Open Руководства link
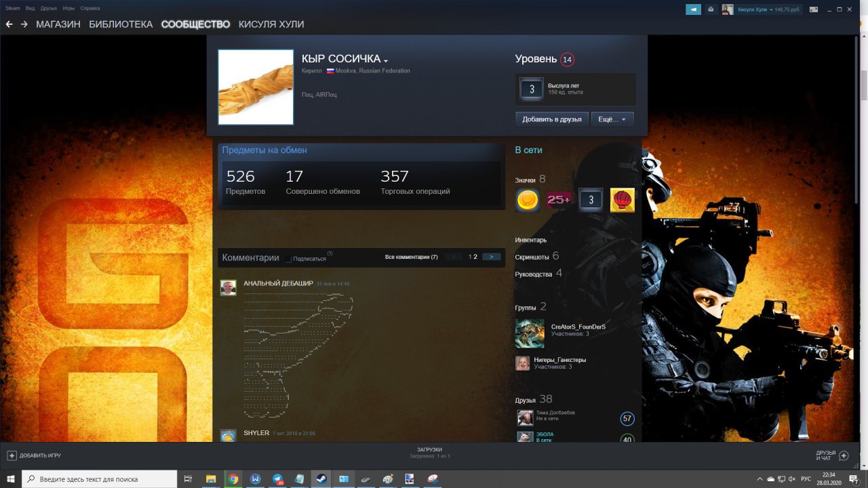 [534, 274]
